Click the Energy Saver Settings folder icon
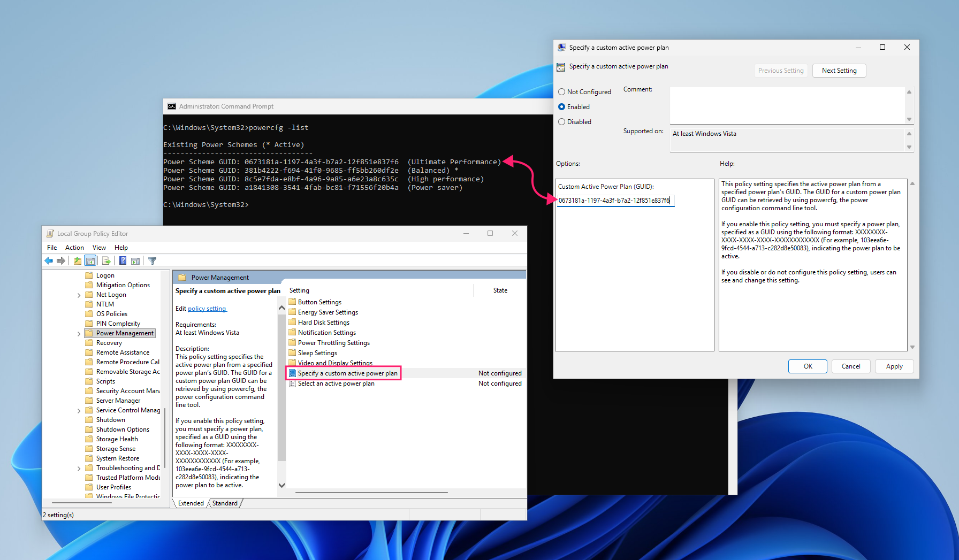 pyautogui.click(x=293, y=312)
